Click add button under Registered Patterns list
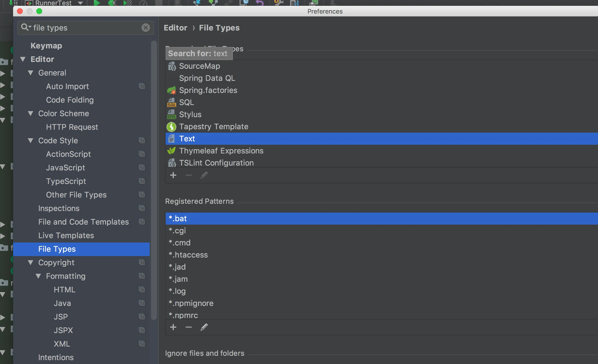 click(x=173, y=327)
